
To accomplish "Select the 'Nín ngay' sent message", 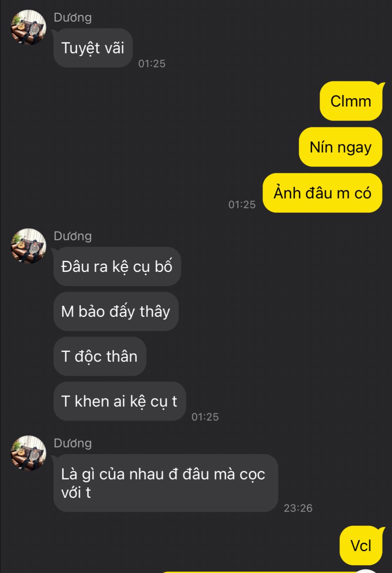I will (x=340, y=147).
